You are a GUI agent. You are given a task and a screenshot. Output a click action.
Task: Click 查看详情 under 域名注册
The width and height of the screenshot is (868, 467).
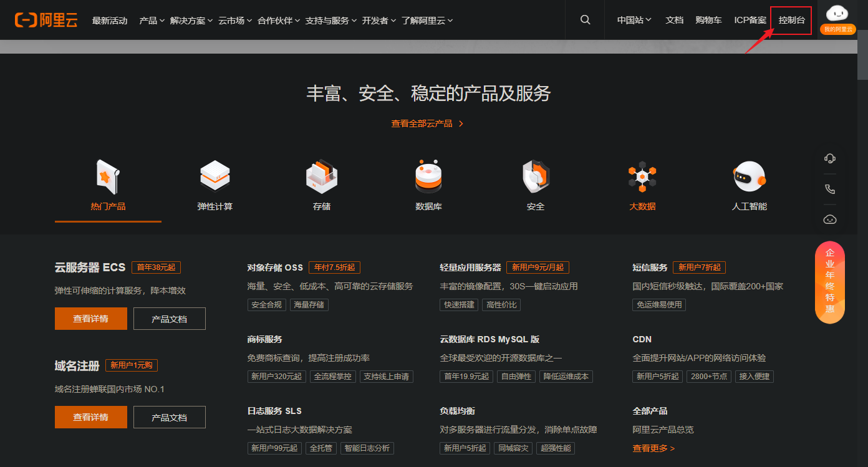[91, 417]
